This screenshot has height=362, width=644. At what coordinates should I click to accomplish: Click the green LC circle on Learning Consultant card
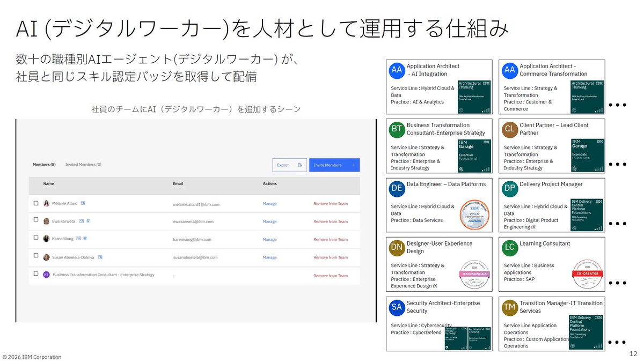pos(510,248)
